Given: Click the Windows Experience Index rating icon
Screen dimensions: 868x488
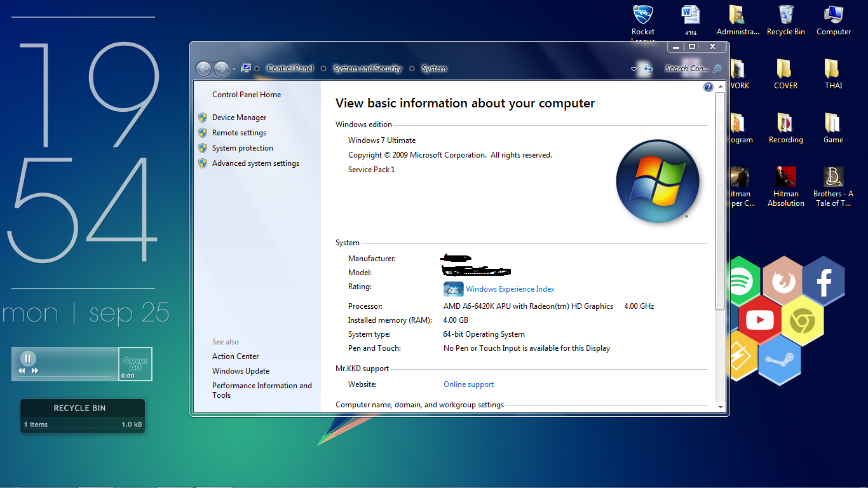Looking at the screenshot, I should pos(453,289).
